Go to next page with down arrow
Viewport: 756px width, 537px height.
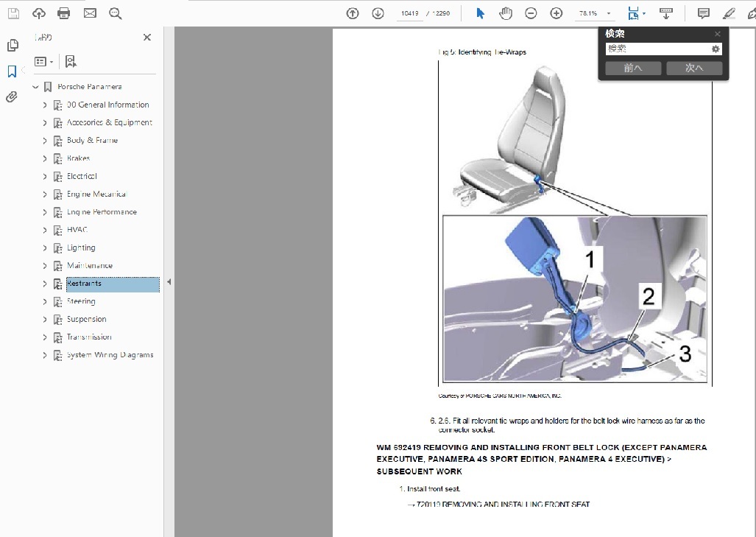378,13
